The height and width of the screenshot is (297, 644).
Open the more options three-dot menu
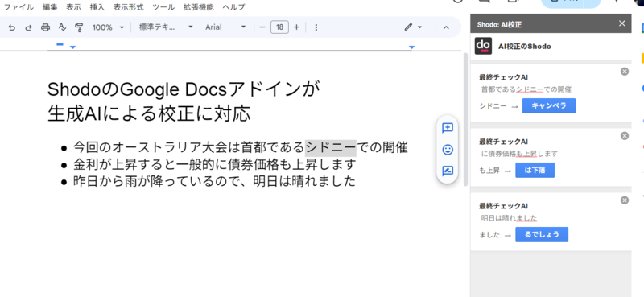tap(316, 27)
